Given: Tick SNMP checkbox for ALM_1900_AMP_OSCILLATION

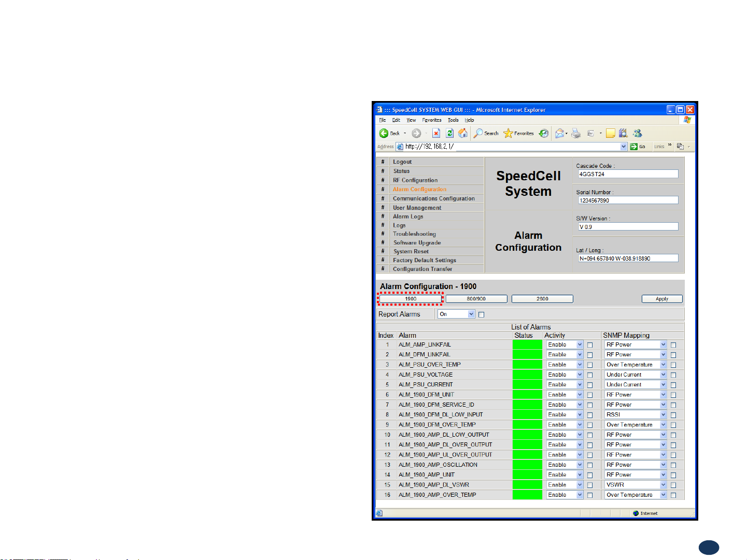Looking at the screenshot, I should pos(673,465).
